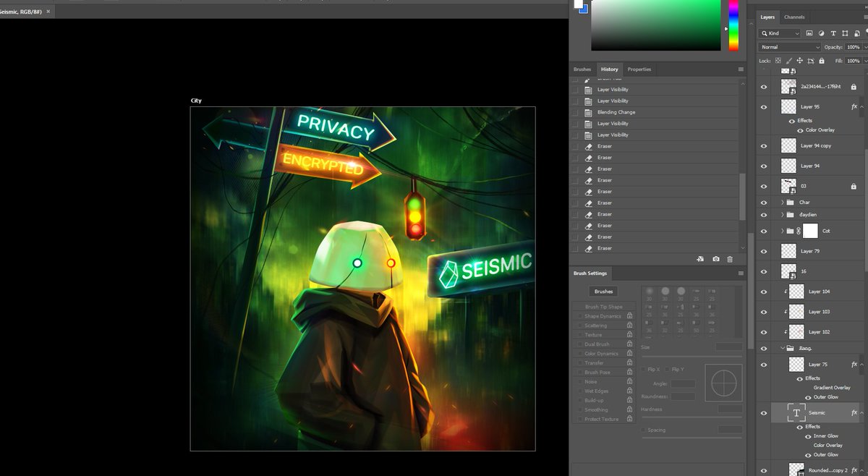This screenshot has height=476, width=868.
Task: Open Brush Settings panel menu icon
Action: (741, 273)
